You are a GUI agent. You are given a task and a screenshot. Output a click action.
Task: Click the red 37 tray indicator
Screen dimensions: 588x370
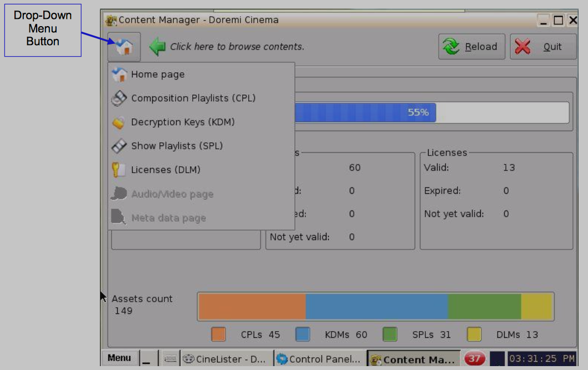(474, 359)
